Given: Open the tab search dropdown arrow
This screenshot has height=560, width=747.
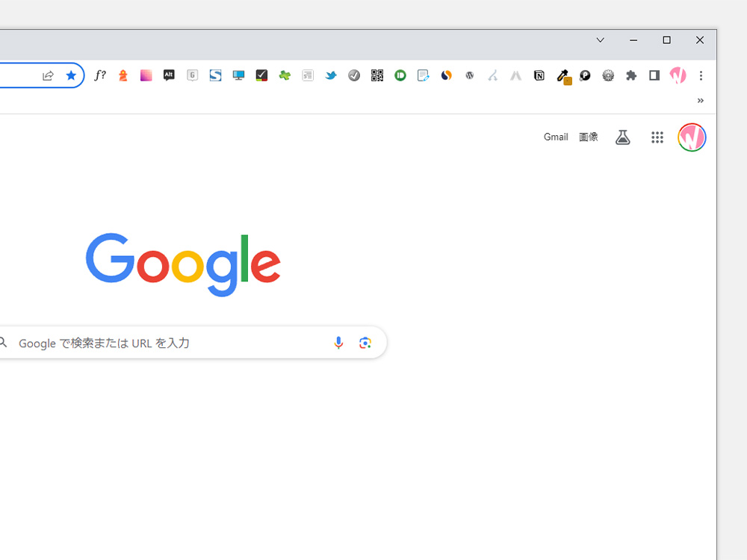Looking at the screenshot, I should tap(601, 40).
